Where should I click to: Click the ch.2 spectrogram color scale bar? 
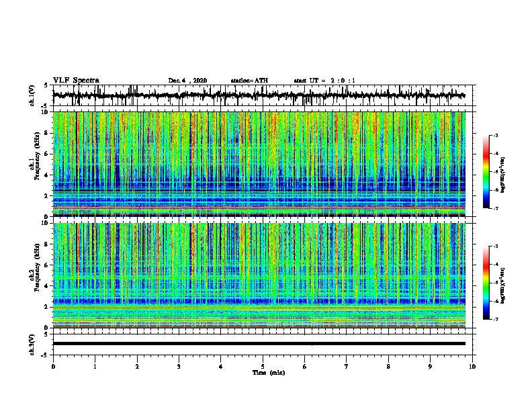coord(486,283)
